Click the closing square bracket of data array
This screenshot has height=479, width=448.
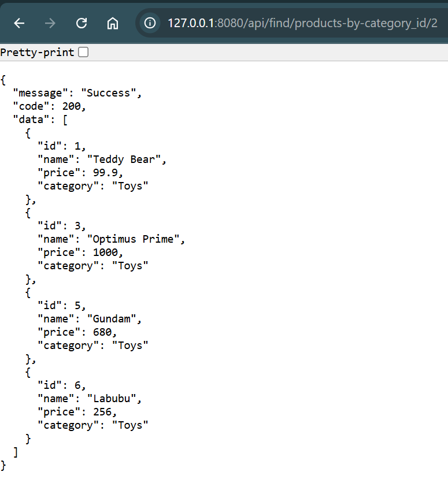tap(16, 452)
